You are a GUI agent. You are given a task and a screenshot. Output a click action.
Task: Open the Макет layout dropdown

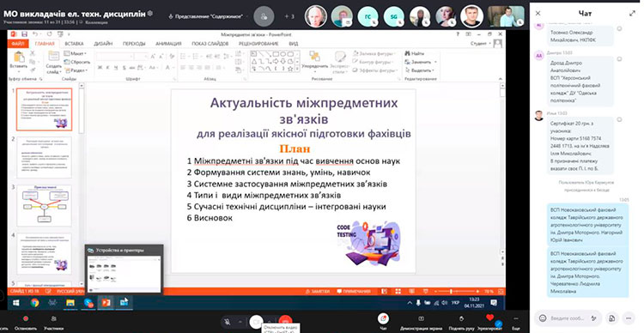point(76,53)
